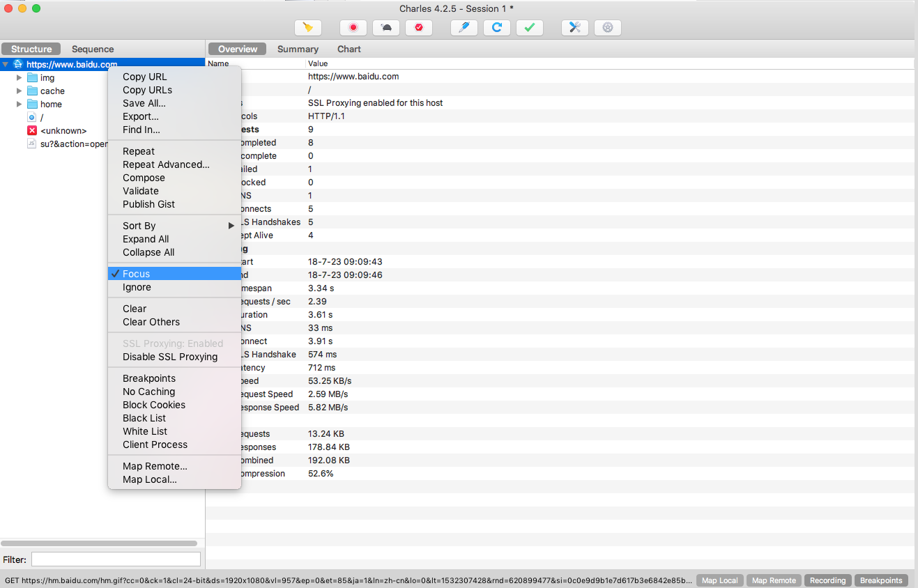Enable breakpoints with the red hexagon icon
Screen dimensions: 918x588
pos(419,27)
